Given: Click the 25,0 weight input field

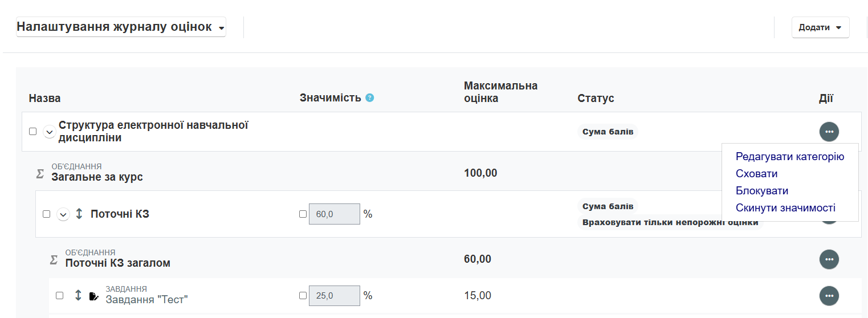Looking at the screenshot, I should click(334, 296).
